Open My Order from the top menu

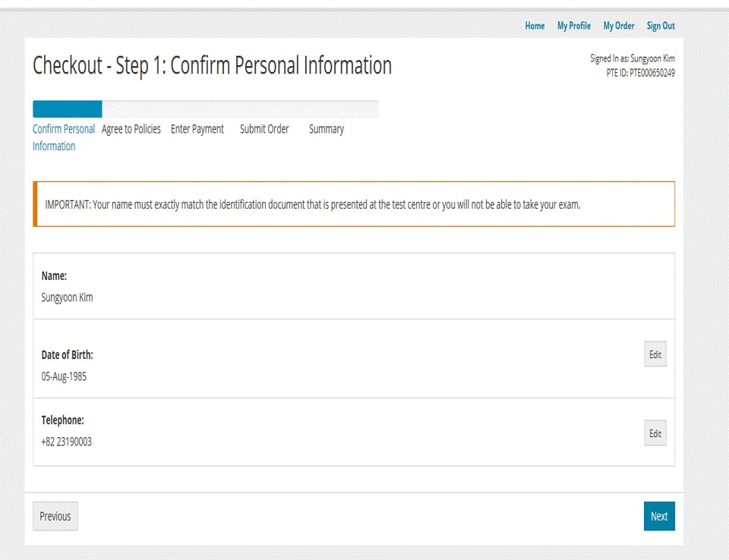point(618,26)
